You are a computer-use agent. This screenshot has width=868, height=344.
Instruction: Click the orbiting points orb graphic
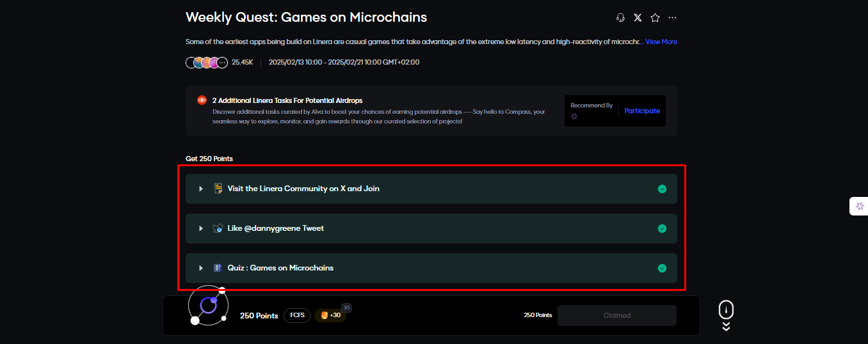tap(208, 306)
